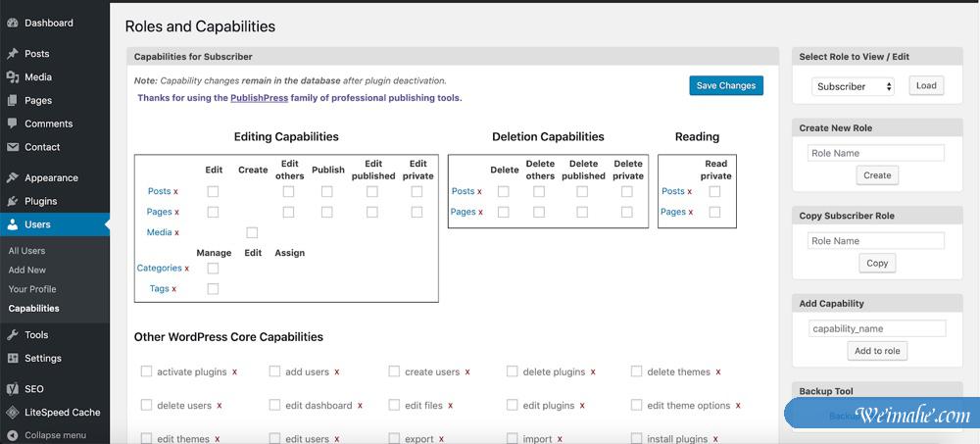The image size is (980, 444).
Task: Click the Load role button
Action: 926,85
